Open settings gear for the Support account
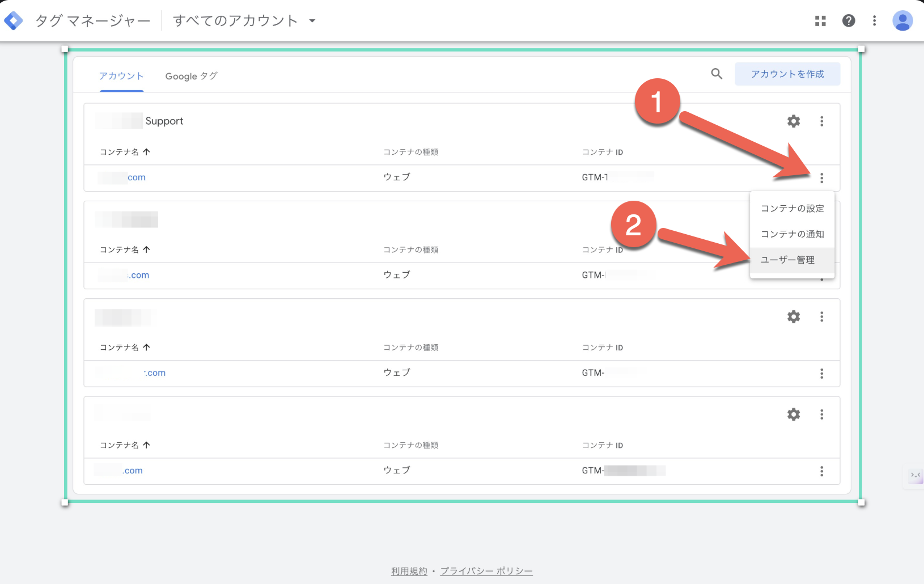 click(794, 121)
